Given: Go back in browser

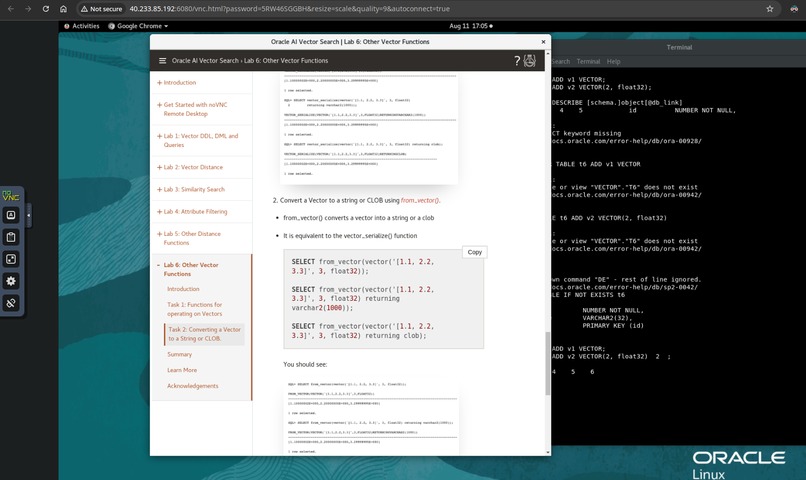Looking at the screenshot, I should point(11,9).
